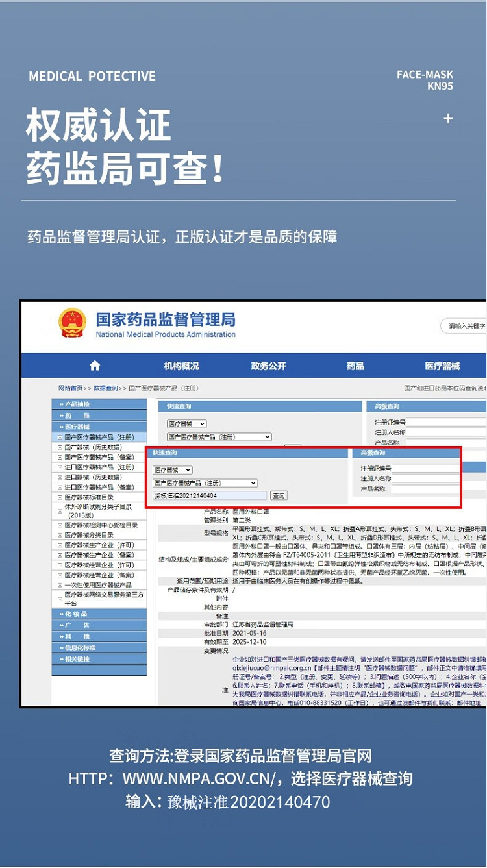Click registration number field 豫械注准20212140404
The height and width of the screenshot is (868, 487).
(210, 496)
